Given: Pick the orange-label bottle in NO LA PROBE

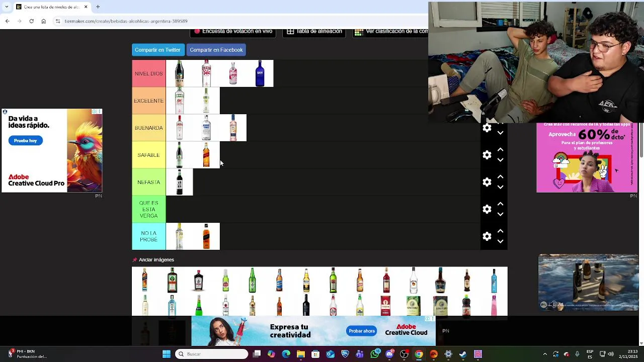Looking at the screenshot, I should 206,236.
